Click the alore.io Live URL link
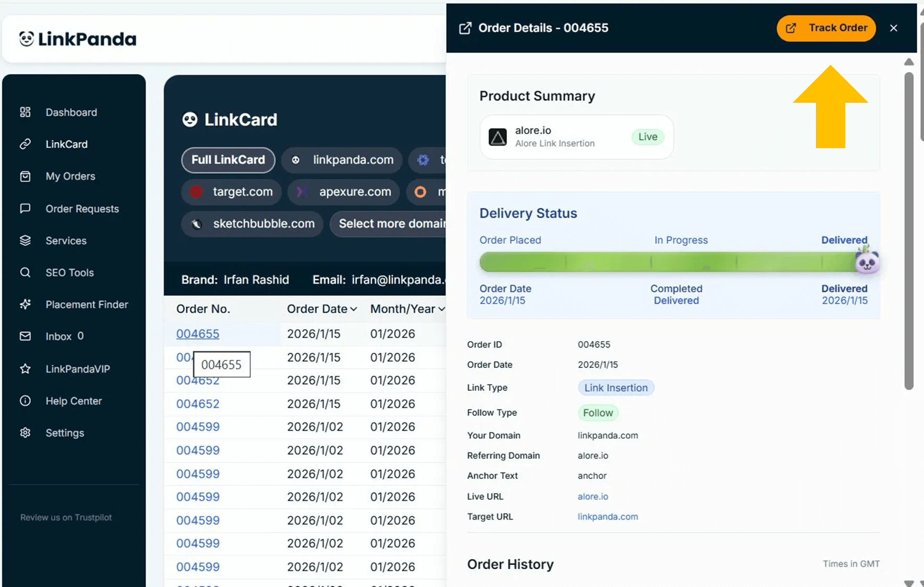This screenshot has width=924, height=587. [x=593, y=496]
